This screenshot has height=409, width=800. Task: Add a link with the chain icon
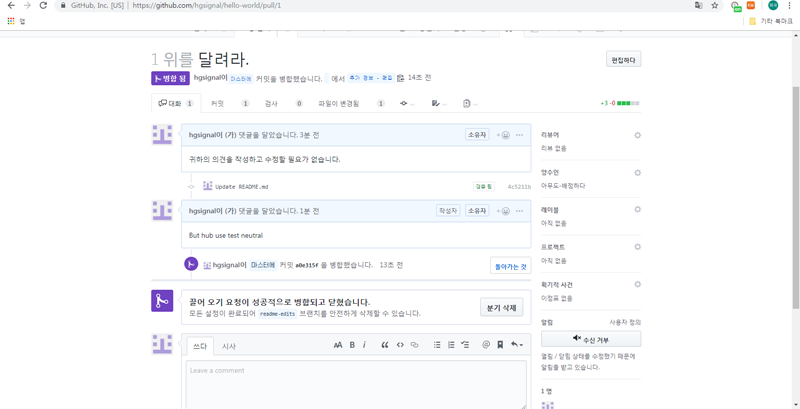click(x=414, y=345)
